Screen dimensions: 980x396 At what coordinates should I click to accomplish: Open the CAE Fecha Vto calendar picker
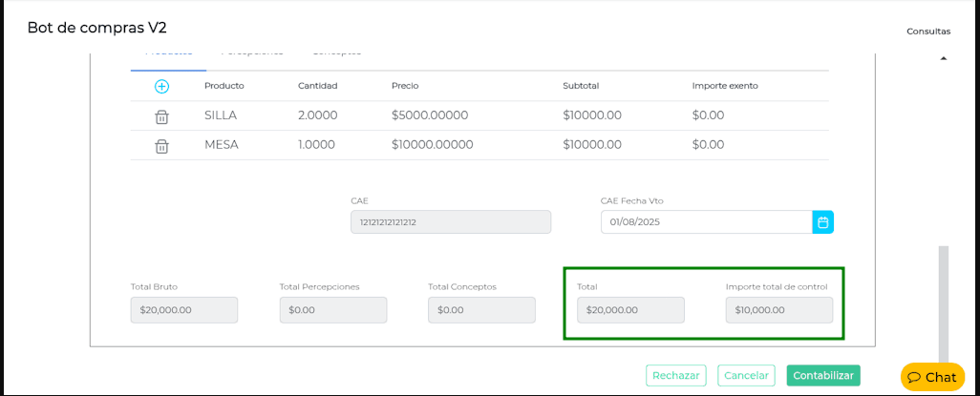coord(823,222)
